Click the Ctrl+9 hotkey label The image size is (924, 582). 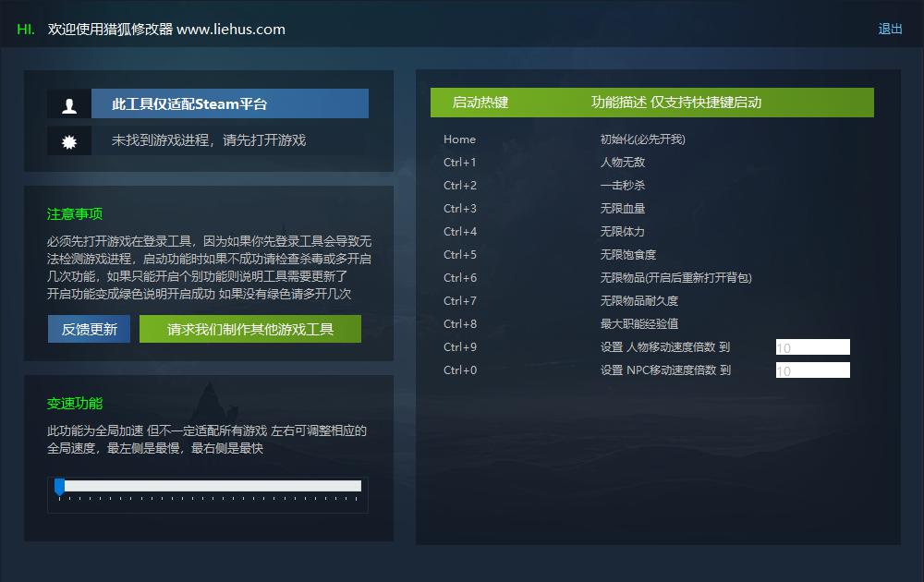point(459,347)
